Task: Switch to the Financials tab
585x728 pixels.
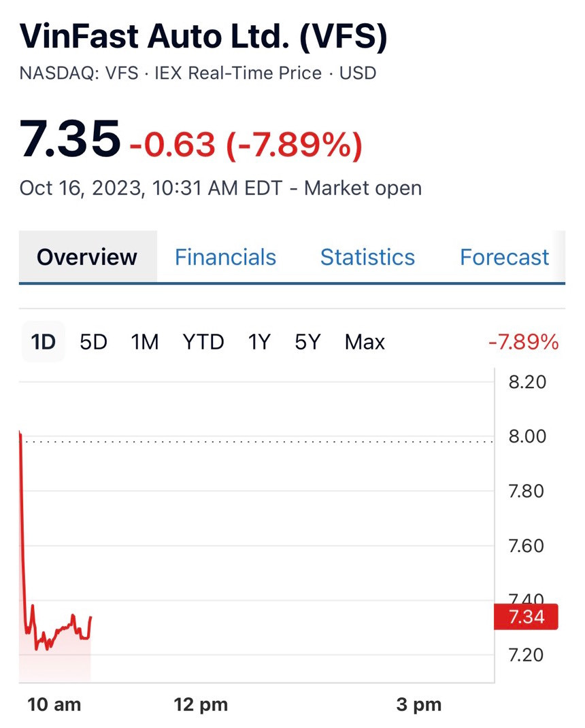Action: tap(225, 258)
